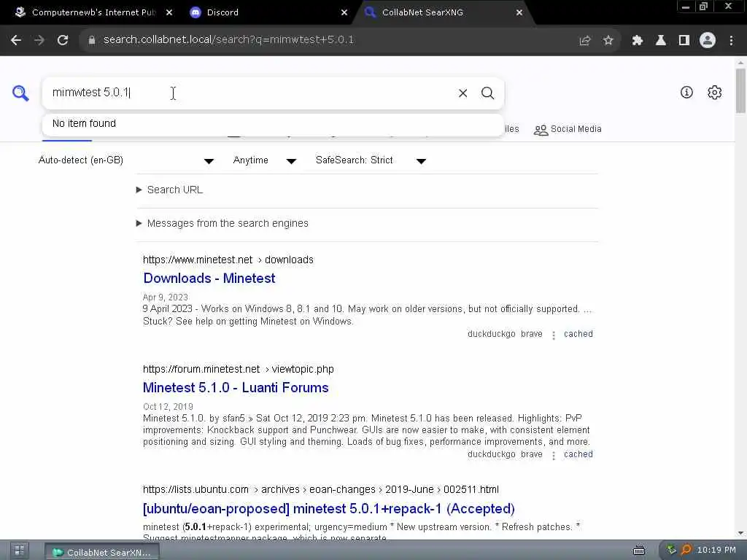Toggle the side panel icon
Screen dimensions: 747x560
[x=684, y=41]
